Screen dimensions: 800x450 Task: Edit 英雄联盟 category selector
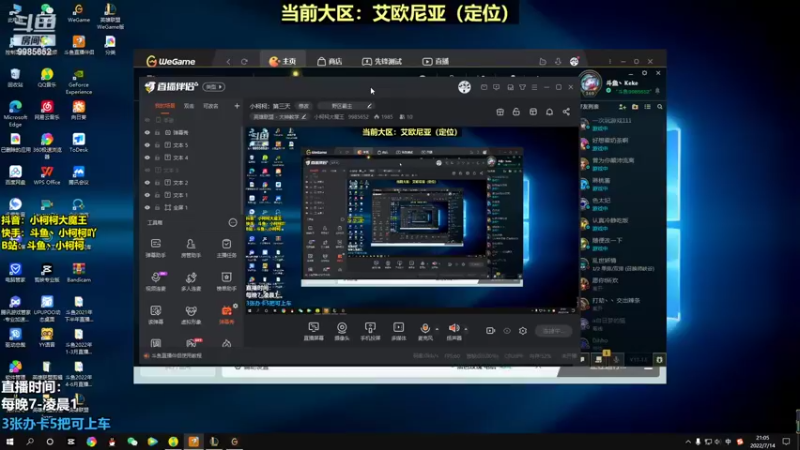point(280,117)
